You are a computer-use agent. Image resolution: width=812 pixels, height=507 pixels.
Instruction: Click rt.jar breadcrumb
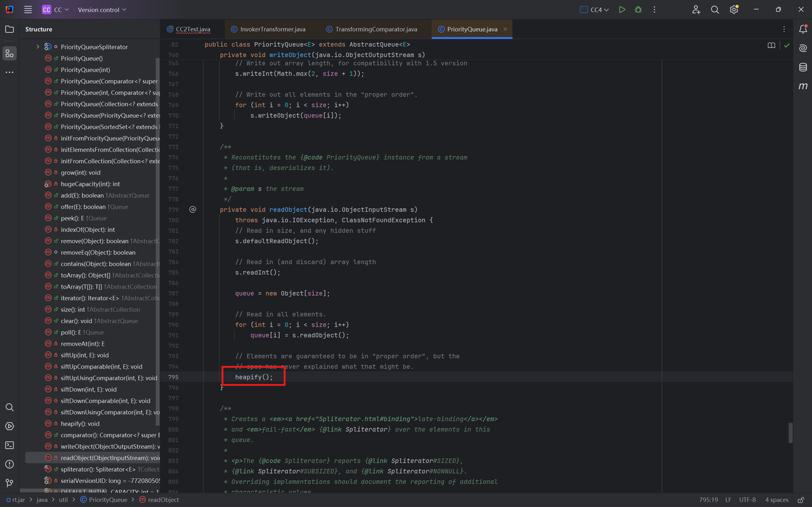pos(17,500)
